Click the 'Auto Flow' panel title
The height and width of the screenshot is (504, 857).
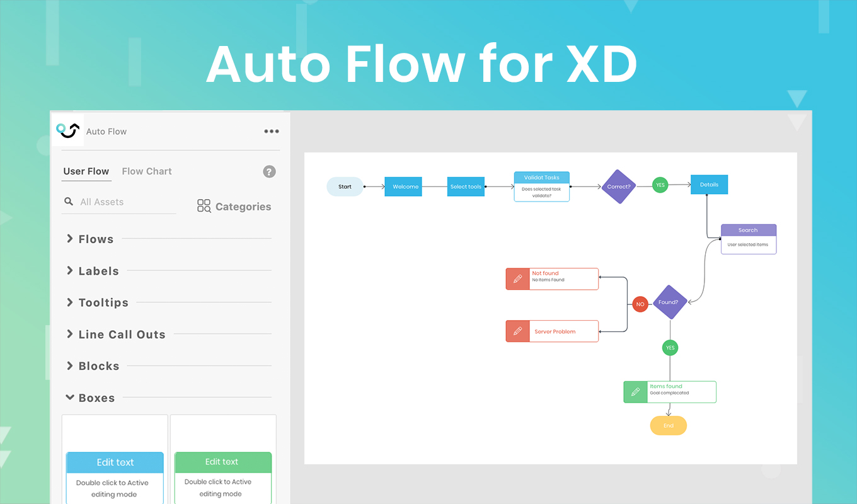[x=106, y=132]
